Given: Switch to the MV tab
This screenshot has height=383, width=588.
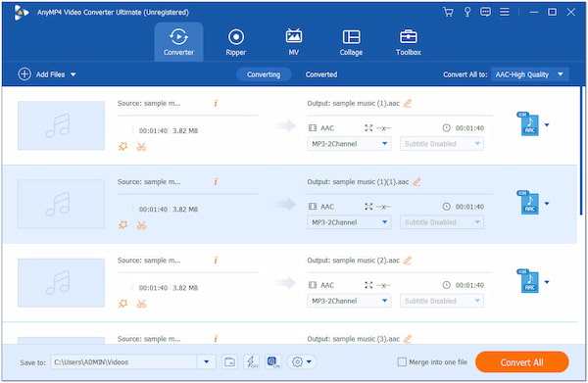Looking at the screenshot, I should (x=294, y=41).
